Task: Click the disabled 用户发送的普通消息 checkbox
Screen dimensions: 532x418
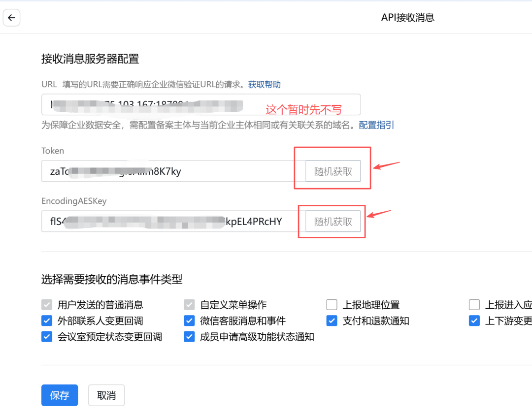Action: 46,304
